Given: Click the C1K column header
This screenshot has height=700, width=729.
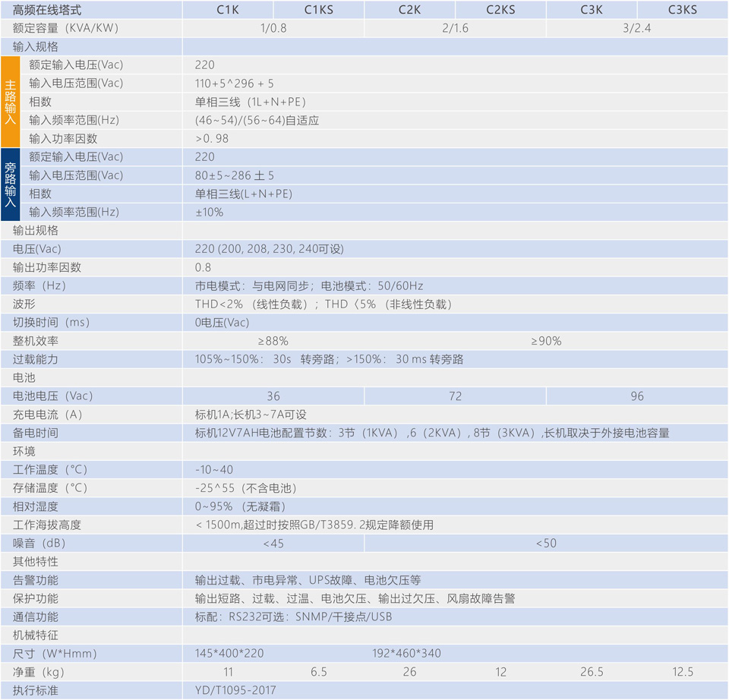Looking at the screenshot, I should pyautogui.click(x=227, y=10).
